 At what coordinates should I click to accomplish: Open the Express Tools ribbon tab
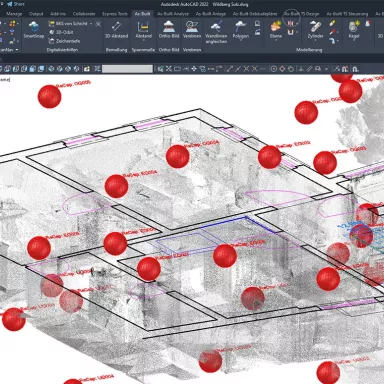tap(115, 14)
